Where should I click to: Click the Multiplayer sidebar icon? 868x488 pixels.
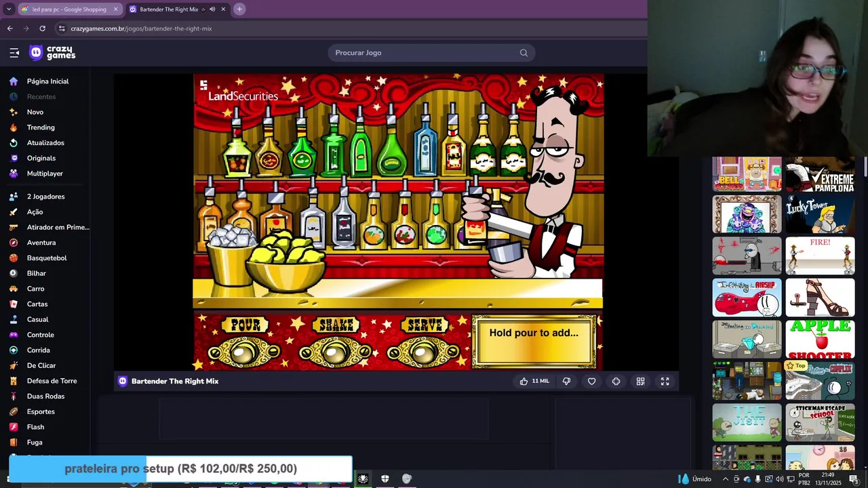point(14,174)
